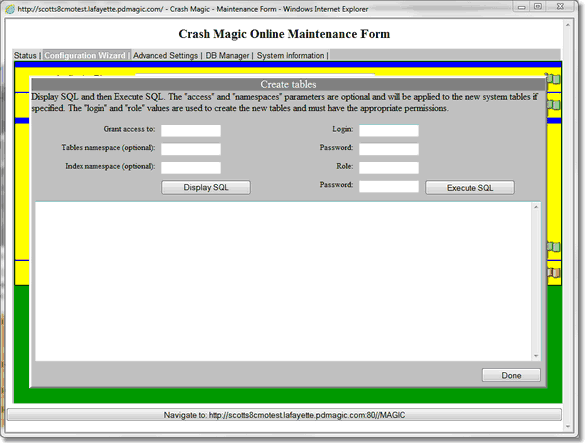Click SQL output area scroll up arrow
The height and width of the screenshot is (445, 586).
(536, 207)
